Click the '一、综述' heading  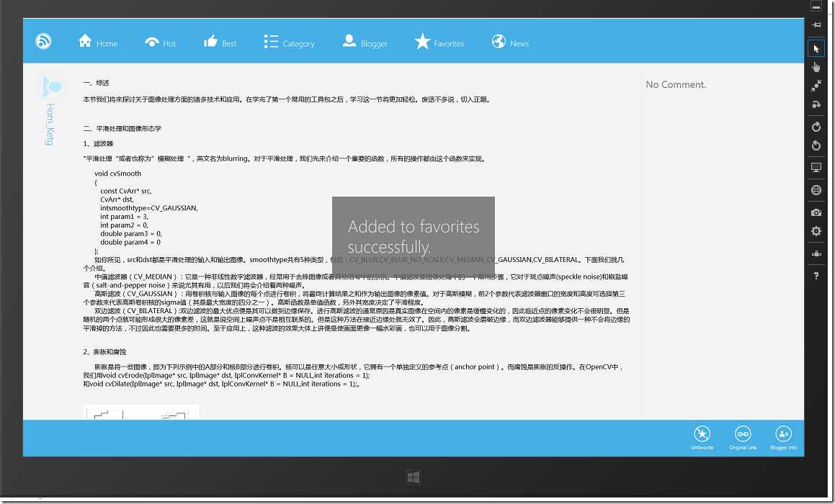[97, 83]
